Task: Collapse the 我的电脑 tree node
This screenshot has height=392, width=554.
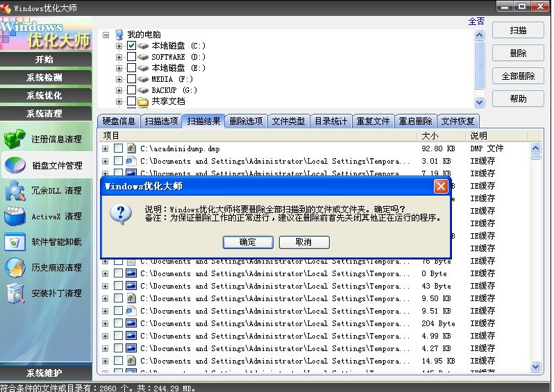Action: click(x=106, y=35)
